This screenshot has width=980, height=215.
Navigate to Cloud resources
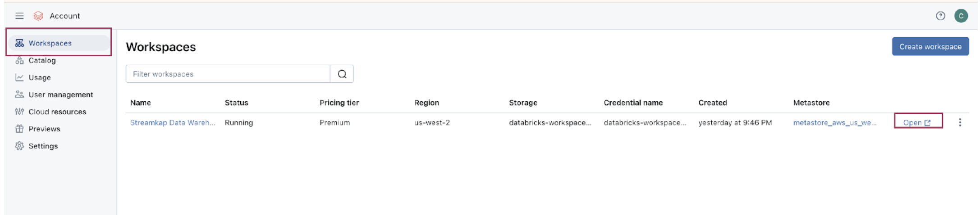tap(57, 112)
